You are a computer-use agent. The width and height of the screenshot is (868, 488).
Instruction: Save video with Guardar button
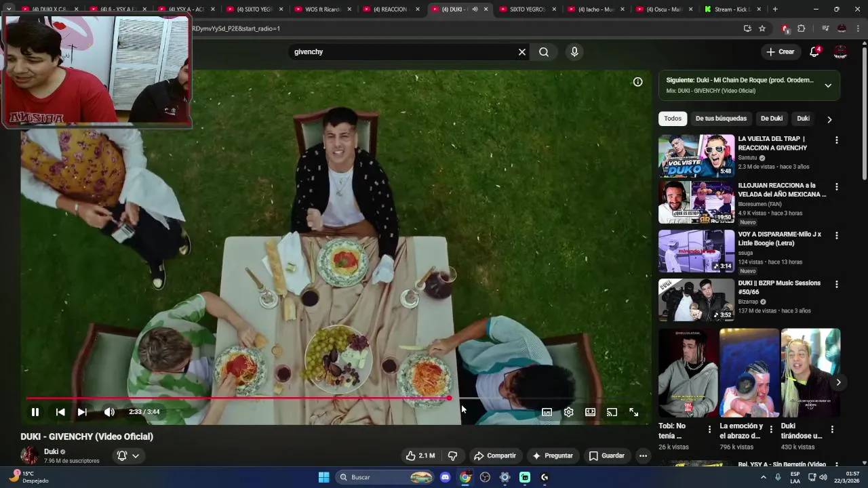coord(606,455)
